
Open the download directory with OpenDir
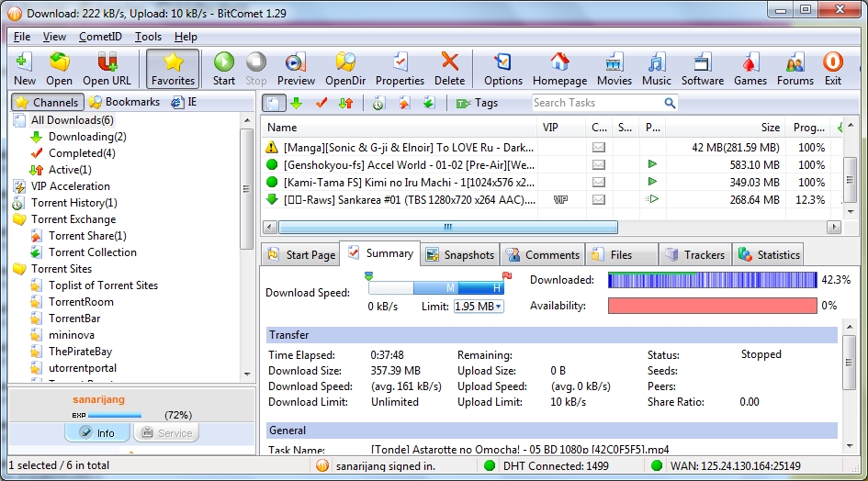tap(345, 69)
